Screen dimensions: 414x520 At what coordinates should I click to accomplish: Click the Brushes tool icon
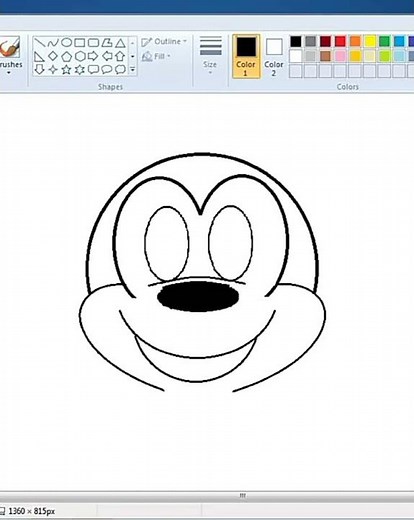[10, 47]
